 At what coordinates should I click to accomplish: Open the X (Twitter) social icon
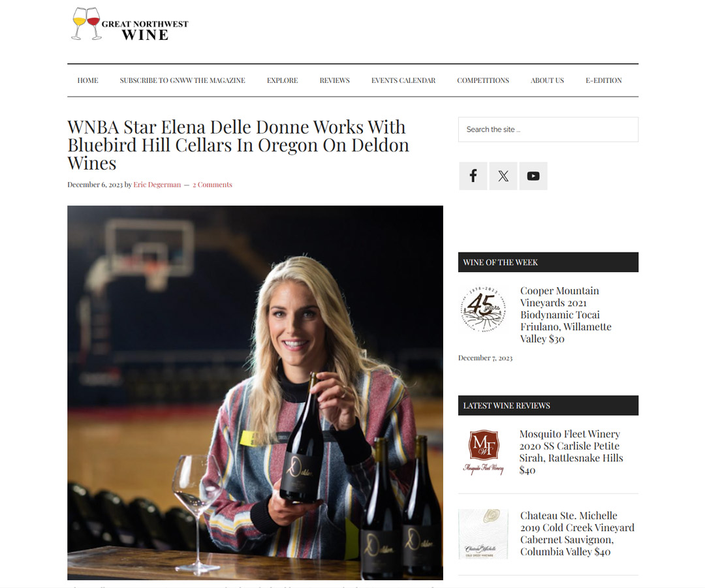pyautogui.click(x=503, y=176)
